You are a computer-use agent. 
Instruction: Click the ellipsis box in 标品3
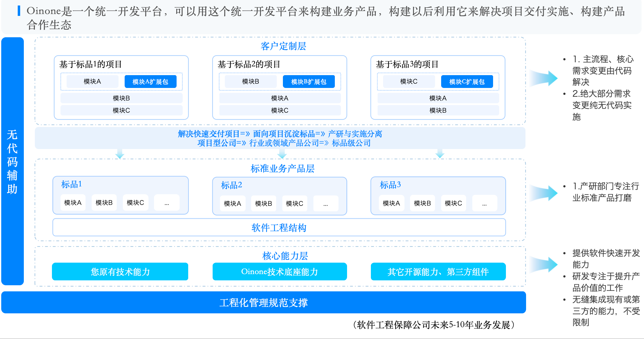pyautogui.click(x=485, y=203)
